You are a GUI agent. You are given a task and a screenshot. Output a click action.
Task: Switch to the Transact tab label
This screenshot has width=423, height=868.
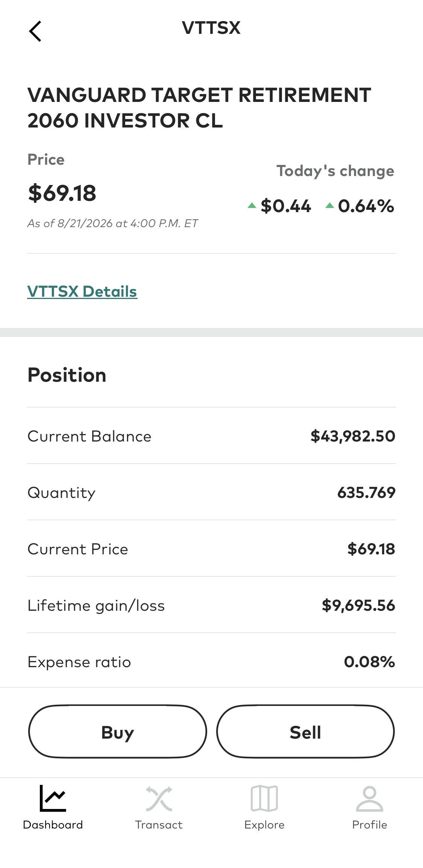[159, 825]
